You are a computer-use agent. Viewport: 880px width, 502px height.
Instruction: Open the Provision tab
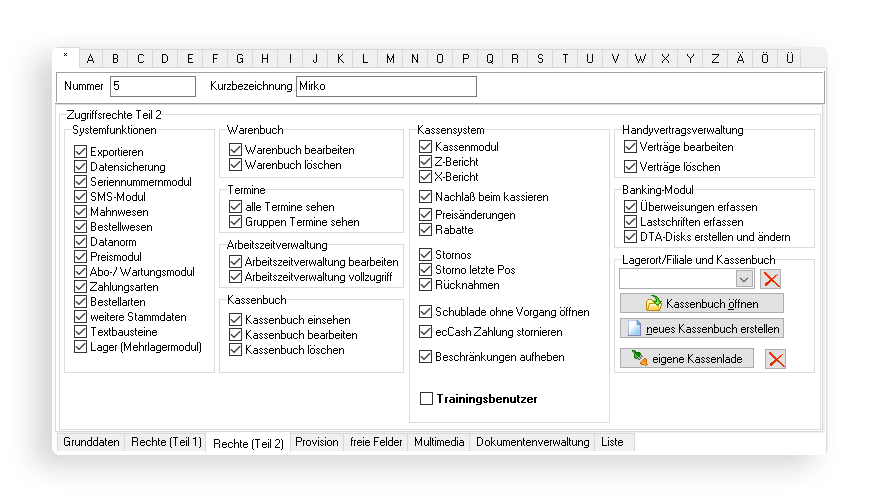point(317,442)
